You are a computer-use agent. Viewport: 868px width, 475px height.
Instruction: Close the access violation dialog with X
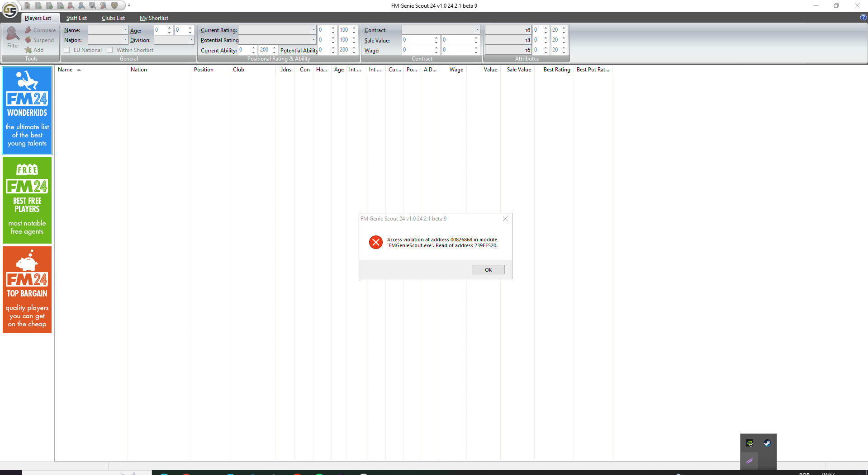[505, 219]
